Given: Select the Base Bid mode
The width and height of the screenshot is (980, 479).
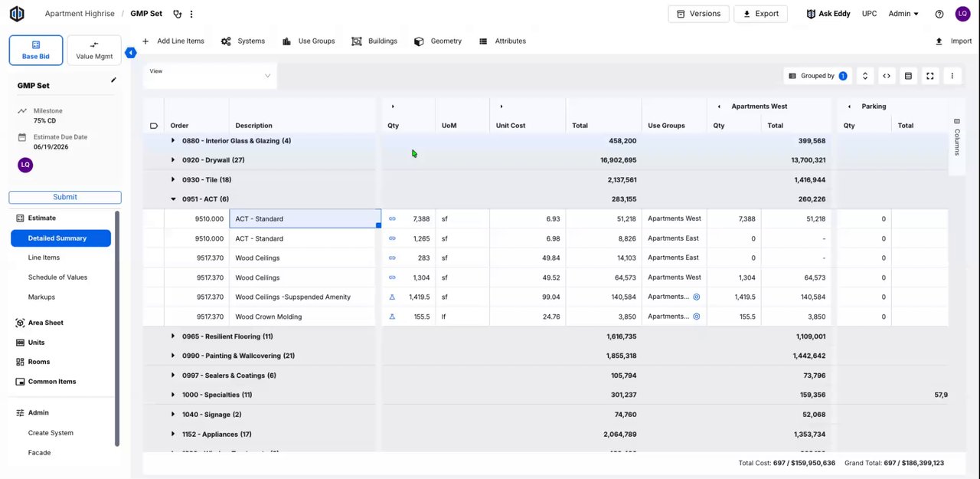Looking at the screenshot, I should pos(36,51).
